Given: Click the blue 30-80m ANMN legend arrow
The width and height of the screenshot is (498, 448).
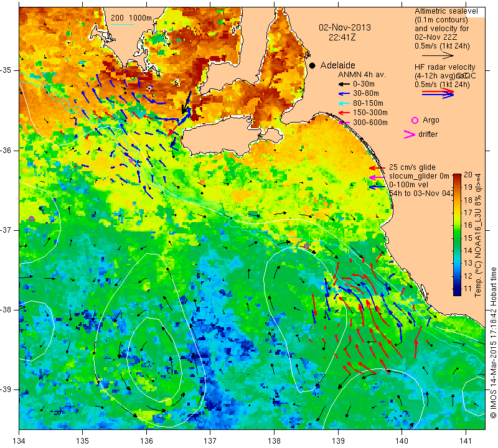Looking at the screenshot, I should click(344, 94).
